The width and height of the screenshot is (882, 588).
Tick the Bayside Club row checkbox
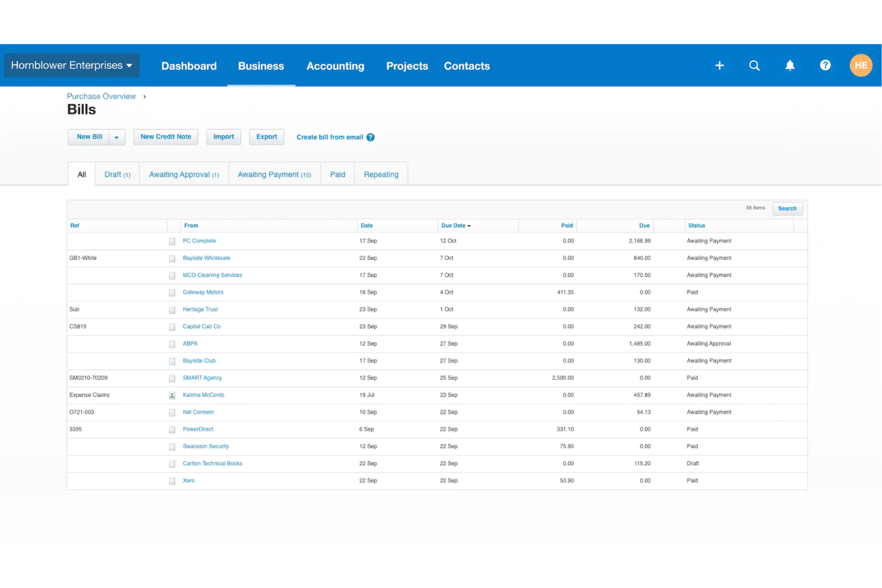pos(172,361)
